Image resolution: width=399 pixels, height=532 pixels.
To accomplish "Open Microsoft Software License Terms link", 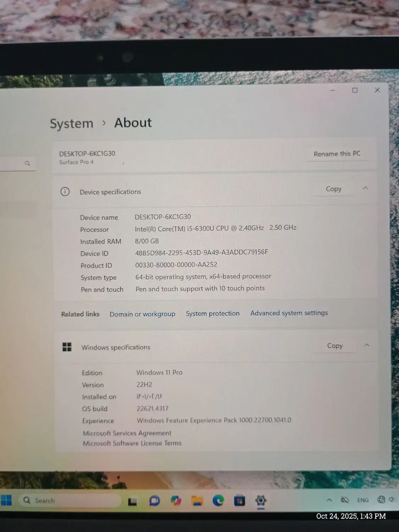I will click(x=132, y=443).
